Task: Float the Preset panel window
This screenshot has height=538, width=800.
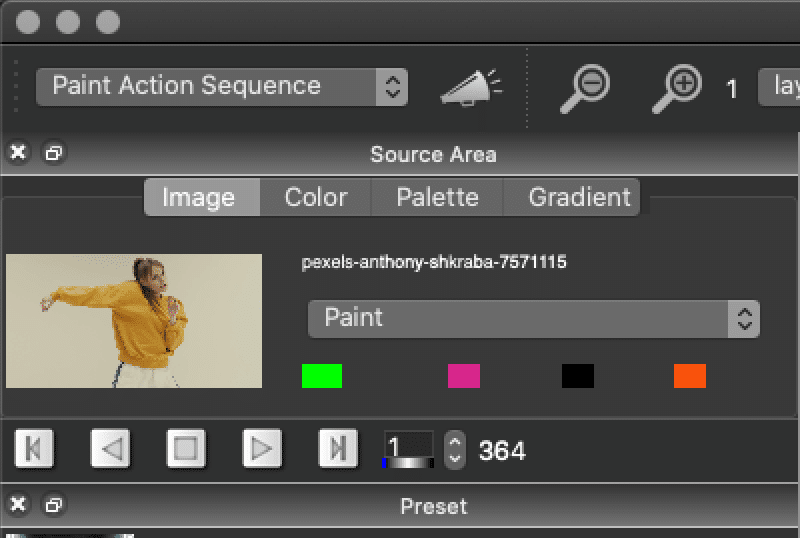Action: tap(54, 504)
